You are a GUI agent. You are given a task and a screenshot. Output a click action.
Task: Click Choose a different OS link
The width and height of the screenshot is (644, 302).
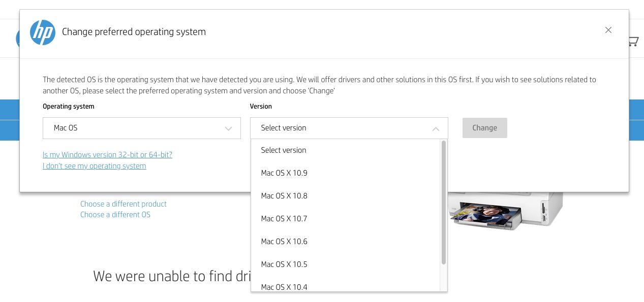115,215
